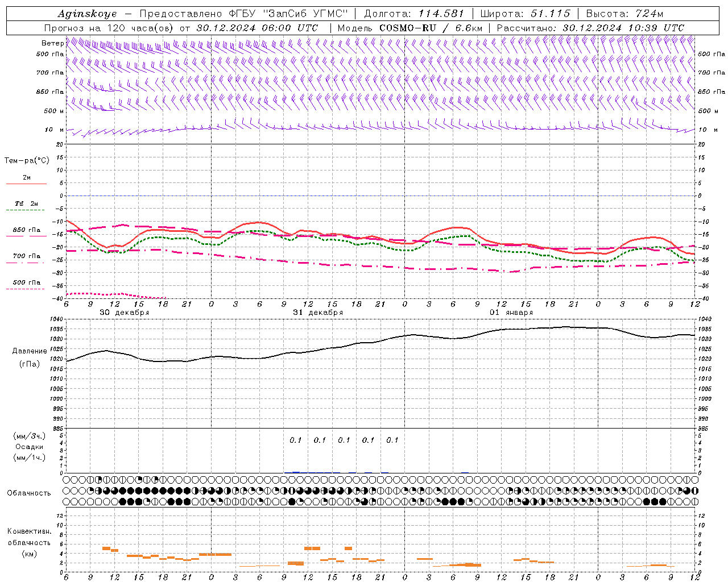
Task: Click the 30 декабря date label
Action: [x=125, y=313]
